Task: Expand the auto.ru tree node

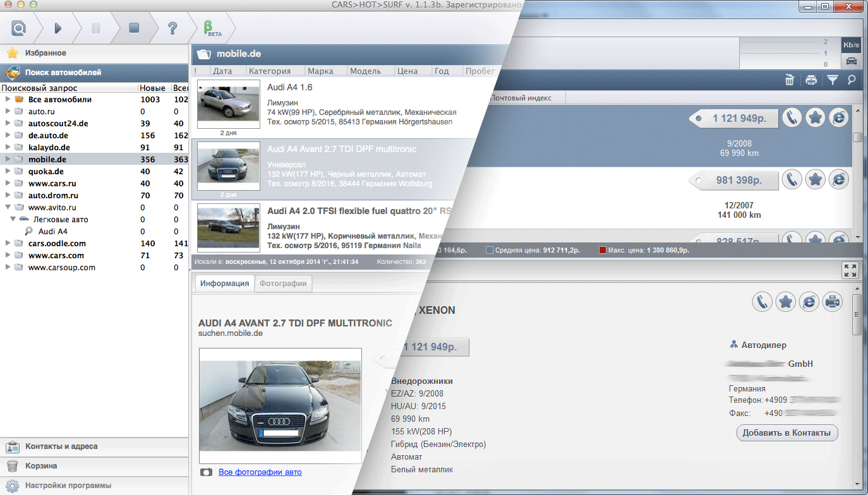Action: 8,111
